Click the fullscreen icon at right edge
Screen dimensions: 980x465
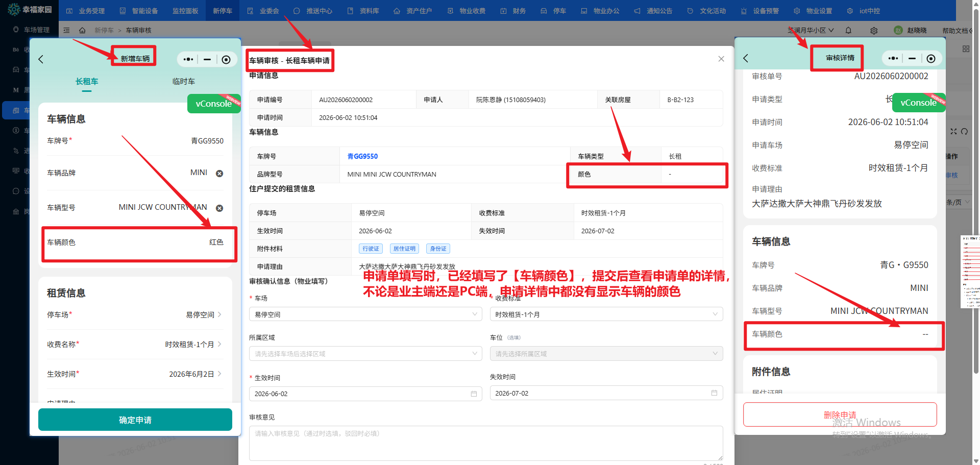[x=953, y=131]
